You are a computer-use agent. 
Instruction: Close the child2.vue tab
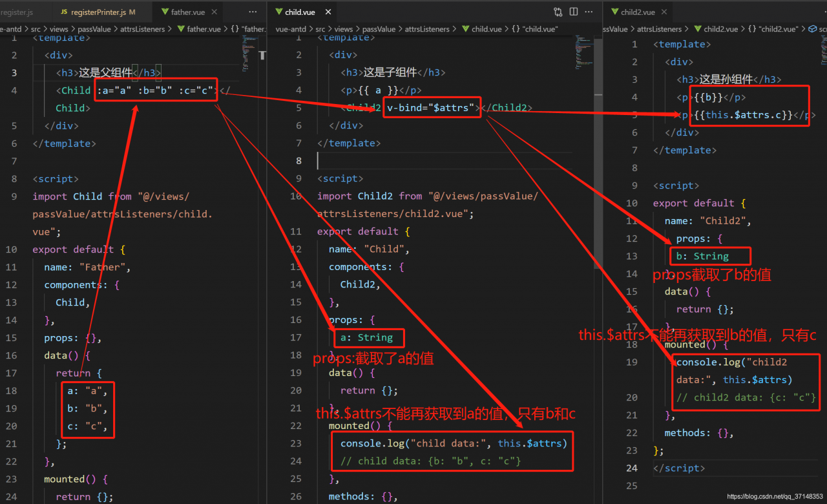[665, 12]
